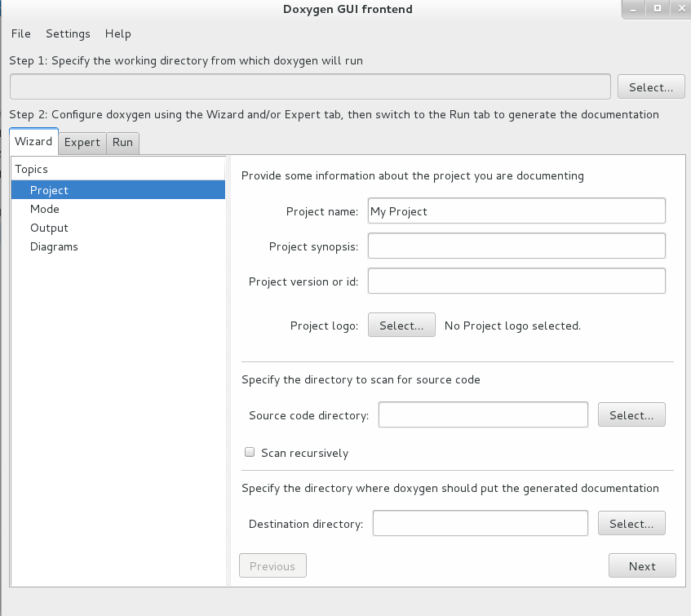Enable the Scan recursively checkbox

pos(250,452)
